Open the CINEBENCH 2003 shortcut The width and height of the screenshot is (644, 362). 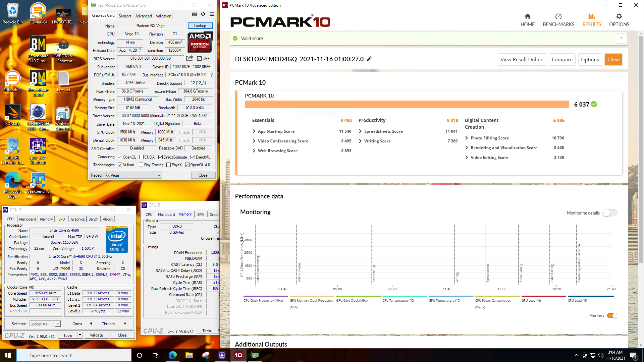click(x=38, y=117)
